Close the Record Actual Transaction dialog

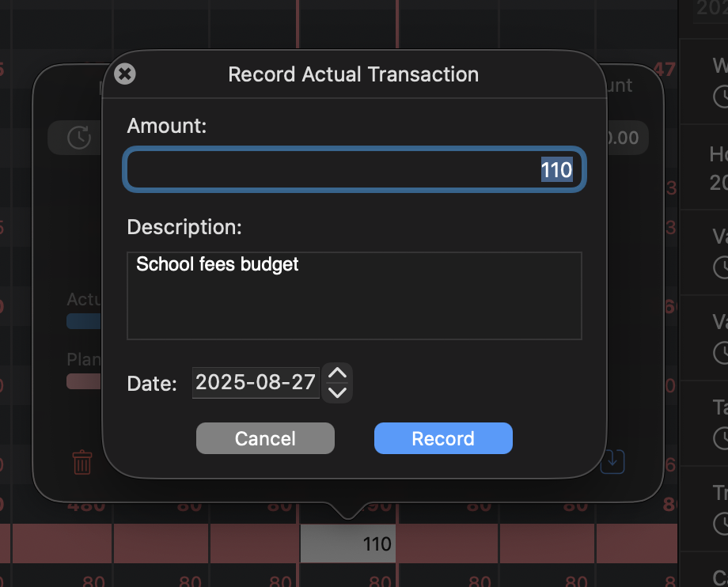125,74
